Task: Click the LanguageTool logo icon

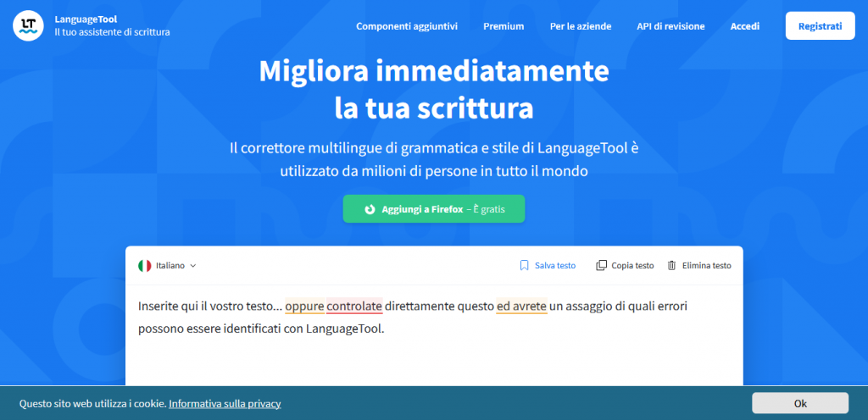Action: click(28, 25)
